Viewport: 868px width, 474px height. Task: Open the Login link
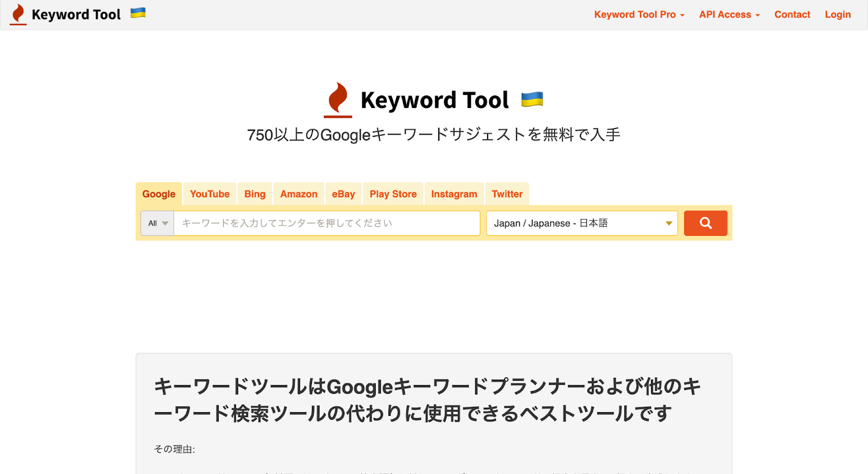click(x=838, y=15)
